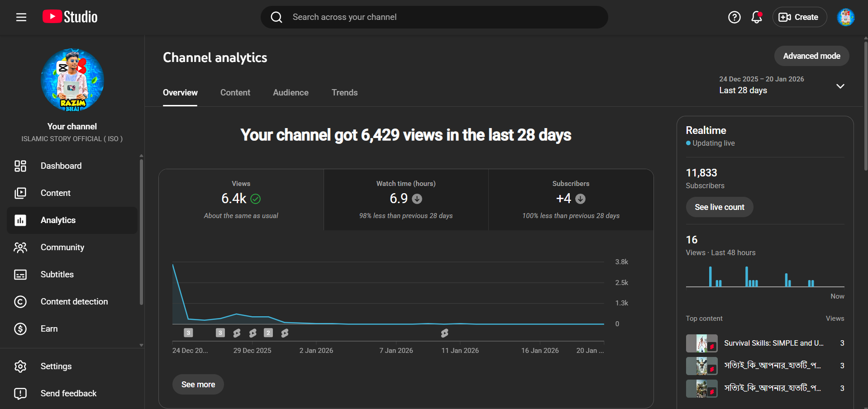
Task: Click the See live count button
Action: [x=719, y=207]
